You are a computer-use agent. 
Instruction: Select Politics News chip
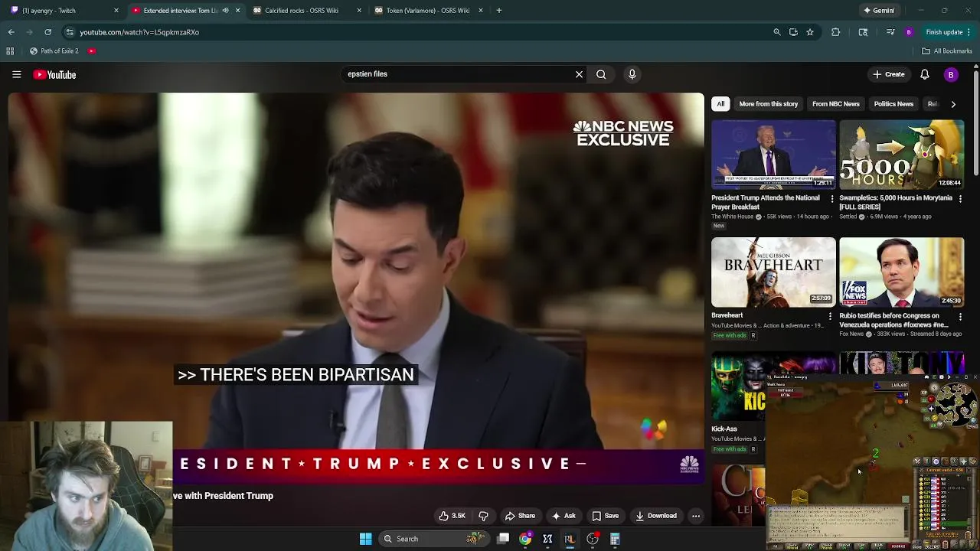pyautogui.click(x=893, y=104)
